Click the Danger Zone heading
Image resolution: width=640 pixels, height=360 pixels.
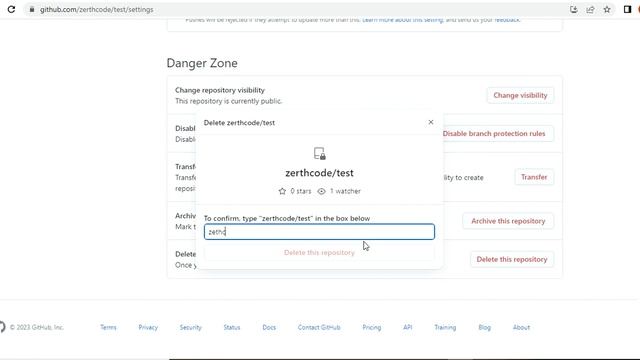pos(202,63)
